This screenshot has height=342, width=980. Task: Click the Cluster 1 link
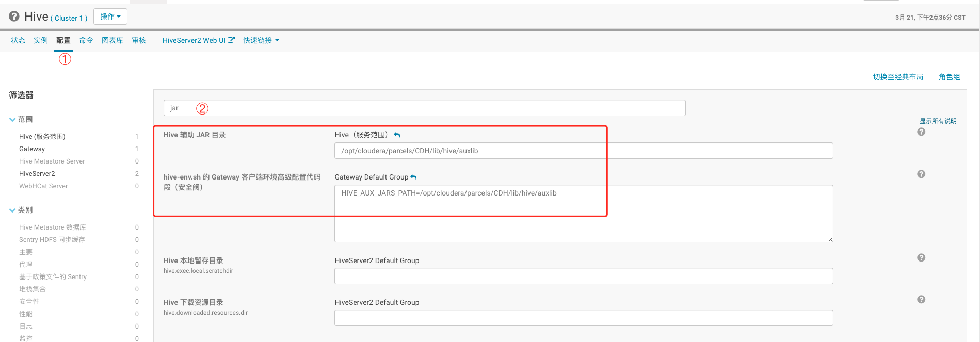tap(69, 18)
